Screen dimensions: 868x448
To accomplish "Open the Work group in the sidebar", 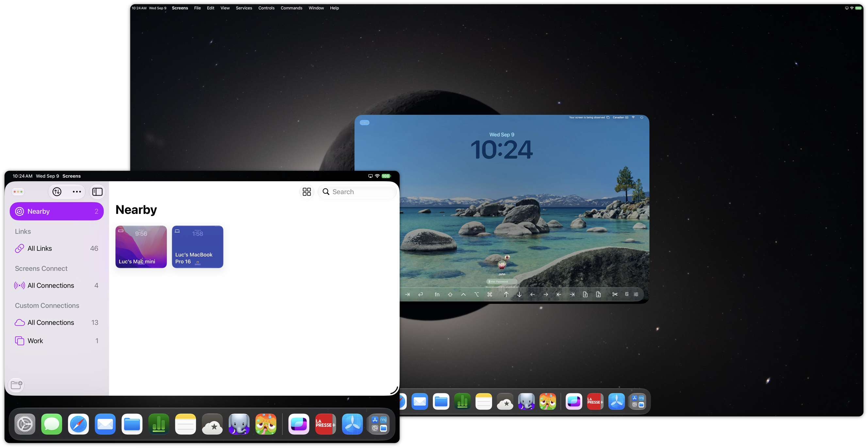I will coord(57,341).
